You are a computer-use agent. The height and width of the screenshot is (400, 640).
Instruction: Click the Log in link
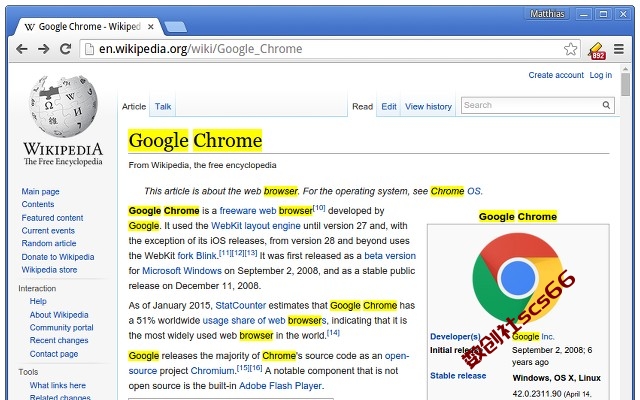click(x=600, y=75)
